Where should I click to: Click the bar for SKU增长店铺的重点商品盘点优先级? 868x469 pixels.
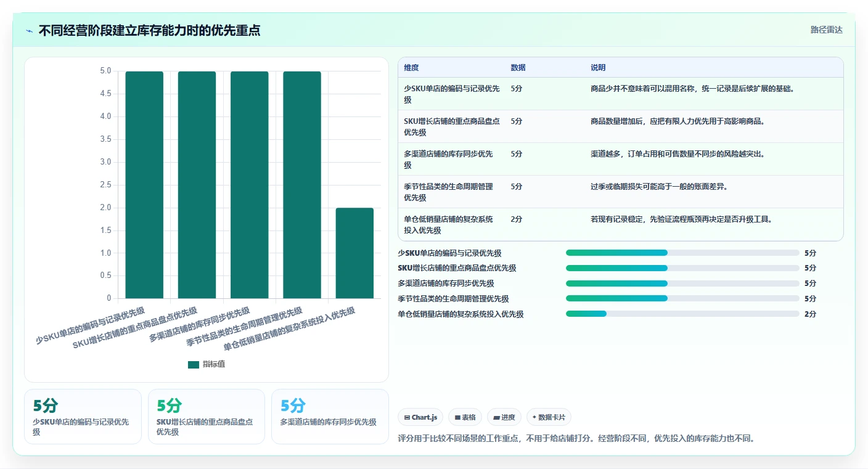coord(197,185)
